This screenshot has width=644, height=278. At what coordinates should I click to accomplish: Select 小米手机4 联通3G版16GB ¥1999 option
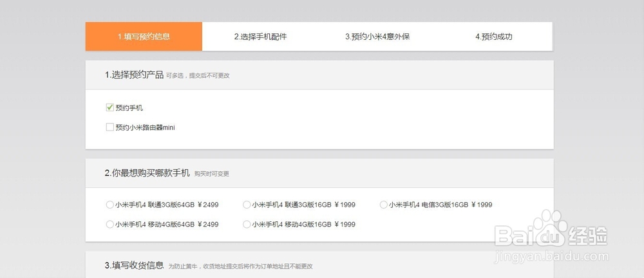point(247,205)
